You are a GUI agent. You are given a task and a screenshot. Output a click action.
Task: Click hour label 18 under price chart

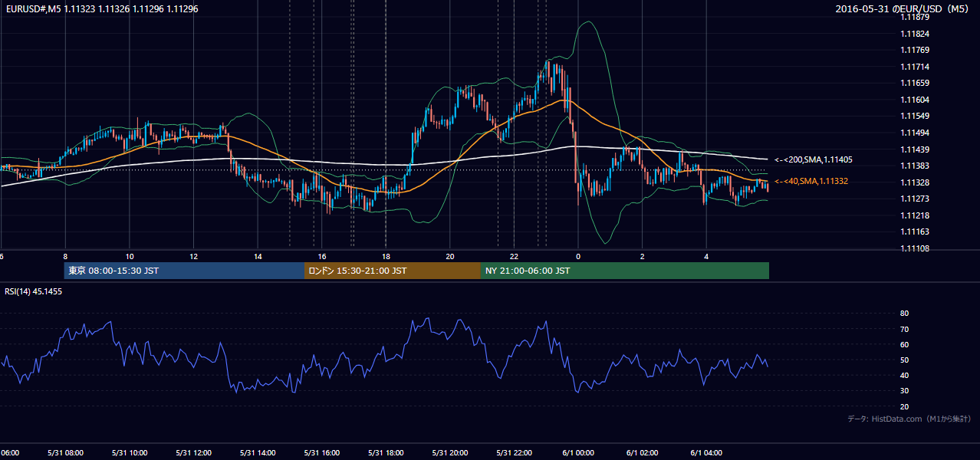point(386,257)
